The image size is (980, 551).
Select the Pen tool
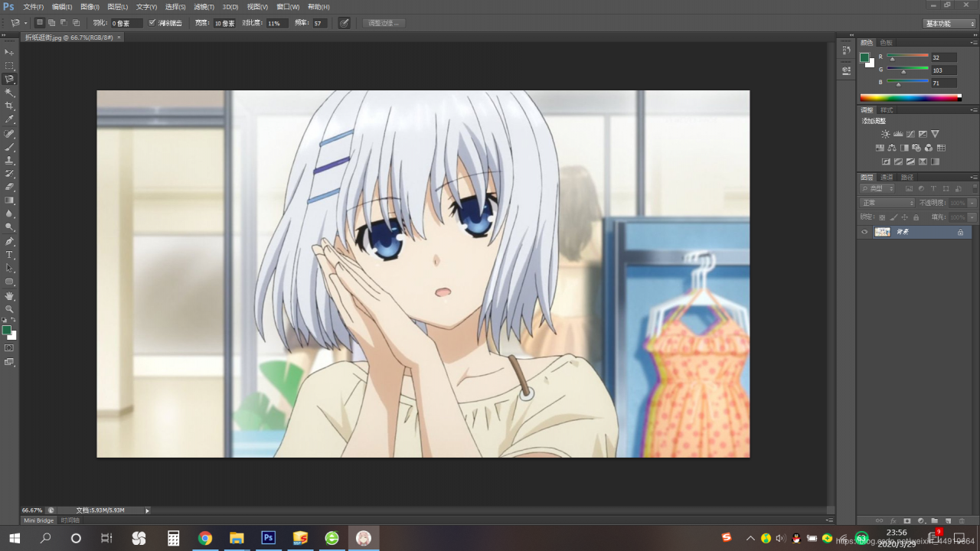pyautogui.click(x=9, y=241)
